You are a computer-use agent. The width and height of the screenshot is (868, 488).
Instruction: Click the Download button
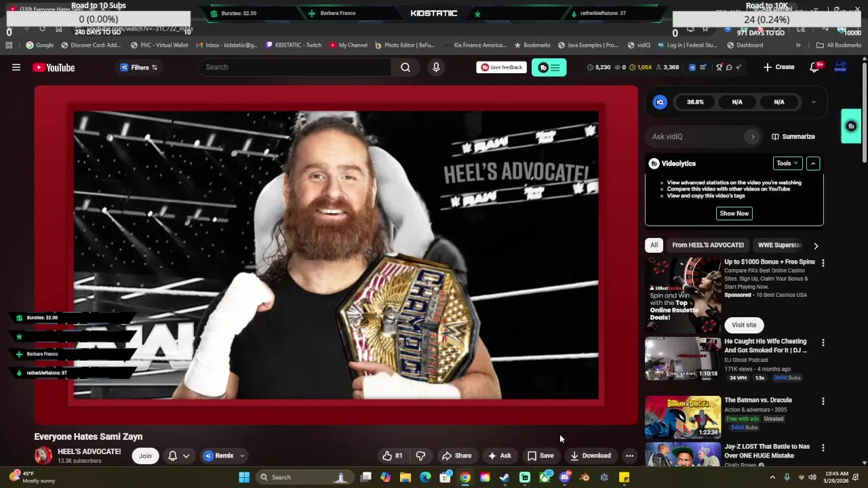coord(591,455)
